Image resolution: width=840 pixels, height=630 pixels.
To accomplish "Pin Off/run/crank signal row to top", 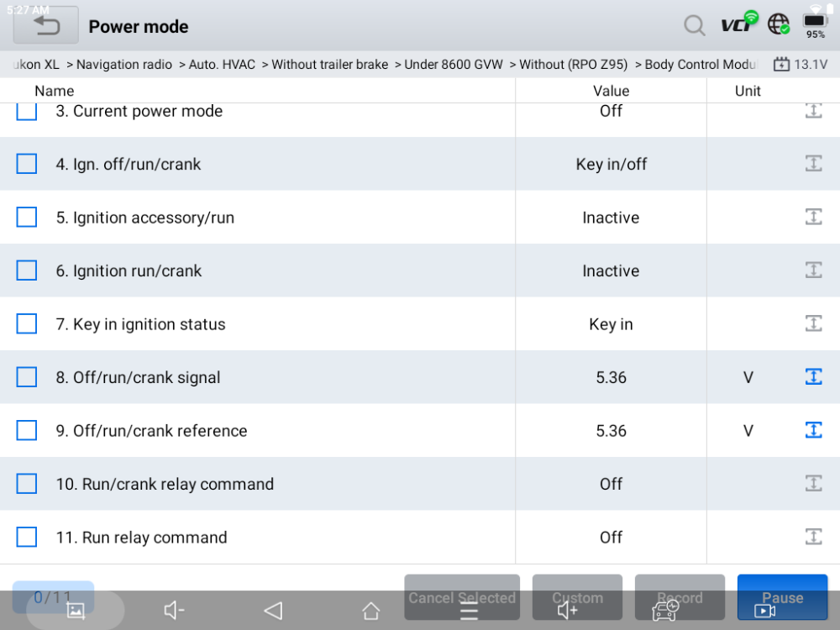I will click(x=813, y=376).
